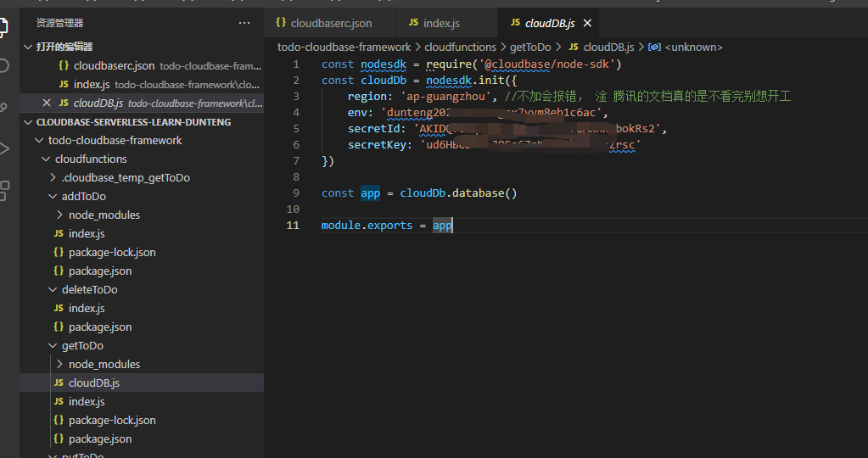Select cloudDB.js in the getToDo folder tree
Viewport: 868px width, 458px height.
(x=142, y=383)
